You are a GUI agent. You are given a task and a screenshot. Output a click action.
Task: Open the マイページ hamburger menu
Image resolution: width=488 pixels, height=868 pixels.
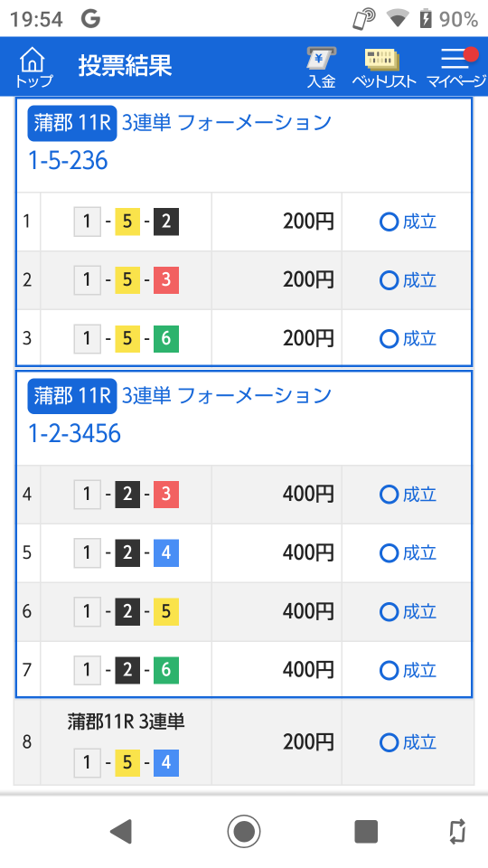click(x=455, y=67)
